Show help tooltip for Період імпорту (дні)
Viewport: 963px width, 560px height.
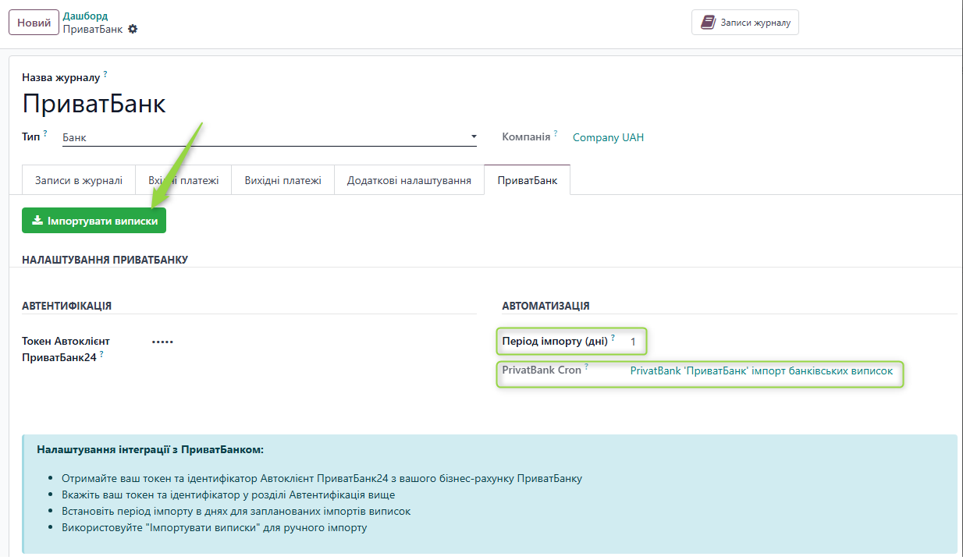[x=613, y=338]
